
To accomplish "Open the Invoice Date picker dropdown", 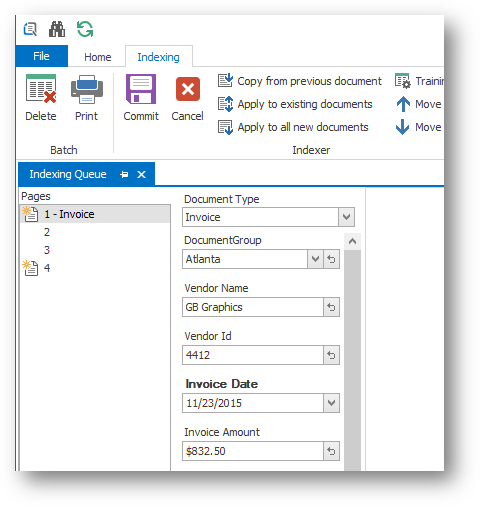I will click(331, 403).
